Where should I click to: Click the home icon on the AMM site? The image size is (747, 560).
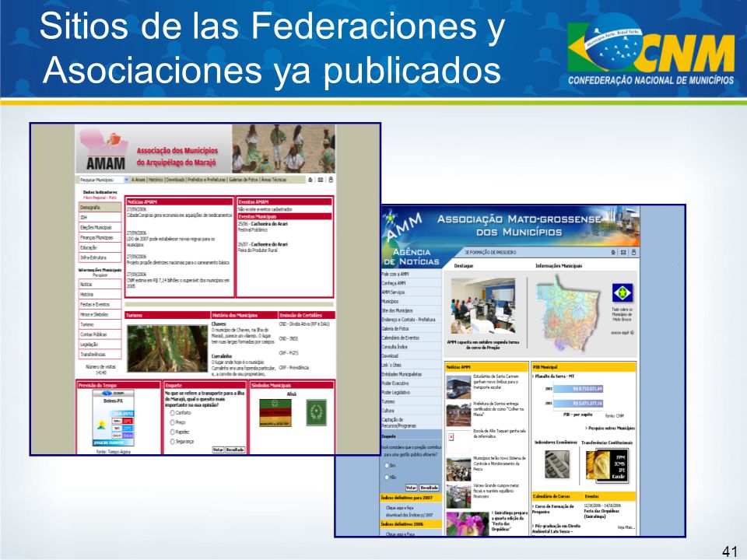pyautogui.click(x=614, y=252)
